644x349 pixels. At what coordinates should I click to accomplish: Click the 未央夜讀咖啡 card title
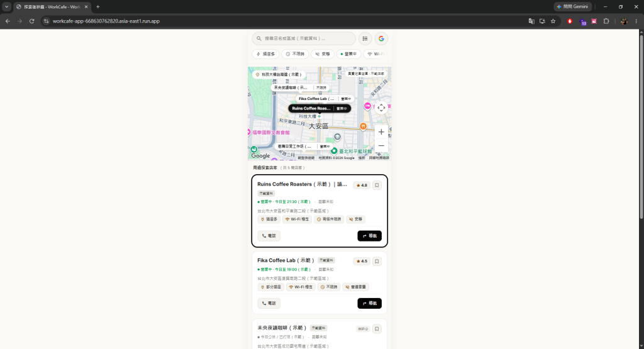tap(282, 328)
